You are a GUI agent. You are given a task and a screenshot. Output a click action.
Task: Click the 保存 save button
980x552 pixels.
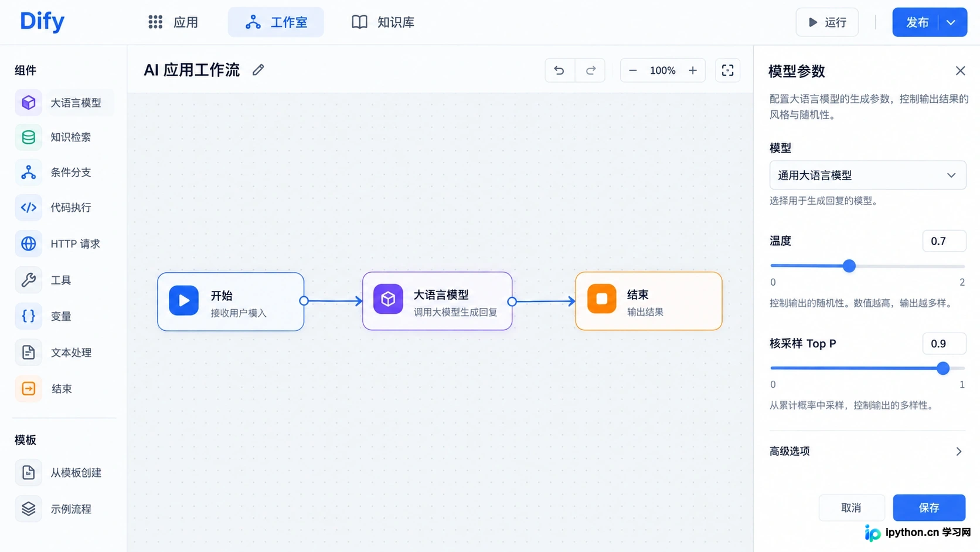pyautogui.click(x=929, y=507)
